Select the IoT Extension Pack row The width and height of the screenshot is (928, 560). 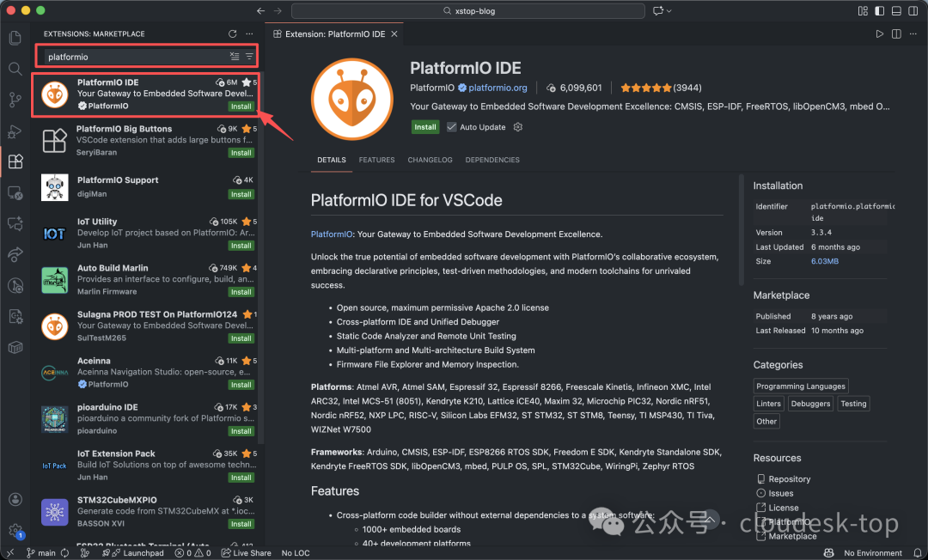coord(145,466)
